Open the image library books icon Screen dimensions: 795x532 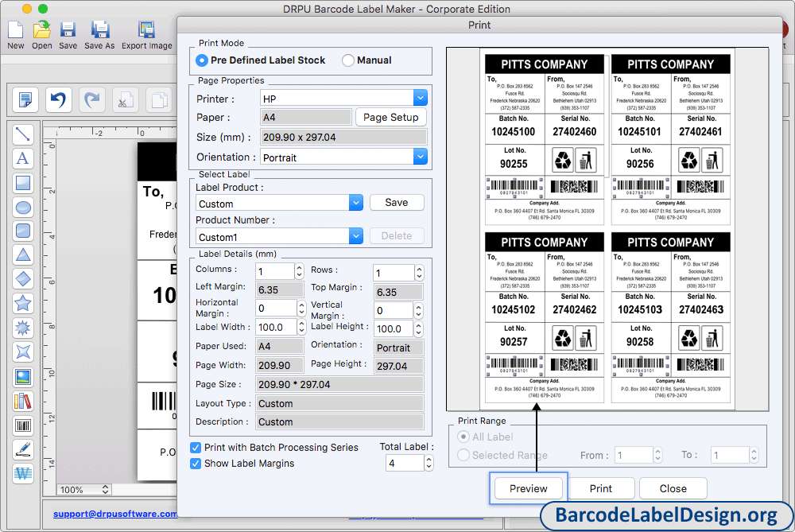(x=23, y=401)
